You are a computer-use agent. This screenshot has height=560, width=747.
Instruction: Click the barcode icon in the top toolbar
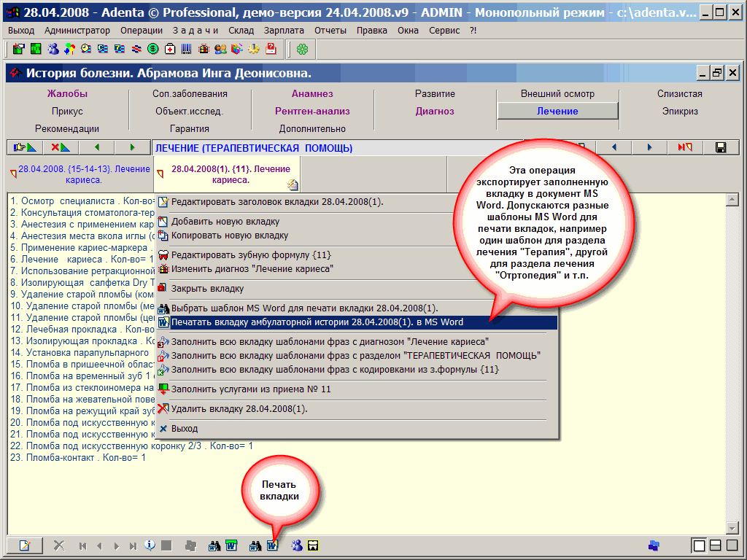(187, 49)
